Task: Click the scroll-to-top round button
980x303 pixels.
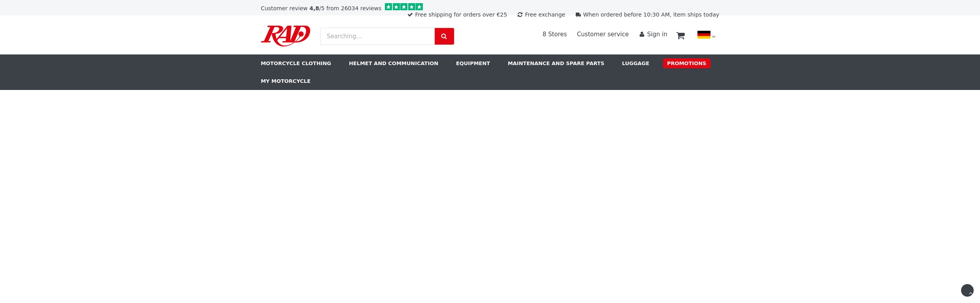Action: tap(967, 290)
